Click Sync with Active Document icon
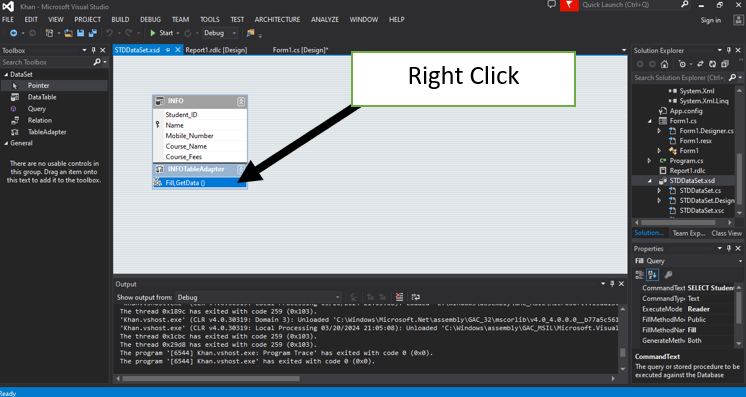The height and width of the screenshot is (397, 746). pos(700,64)
